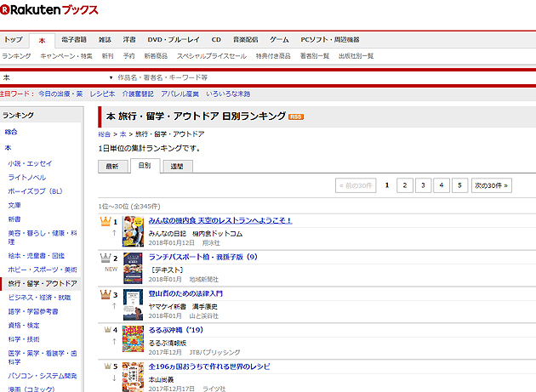Viewport: 536px width, 392px height.
Task: Click ライトノベル in the sidebar
Action: click(27, 178)
